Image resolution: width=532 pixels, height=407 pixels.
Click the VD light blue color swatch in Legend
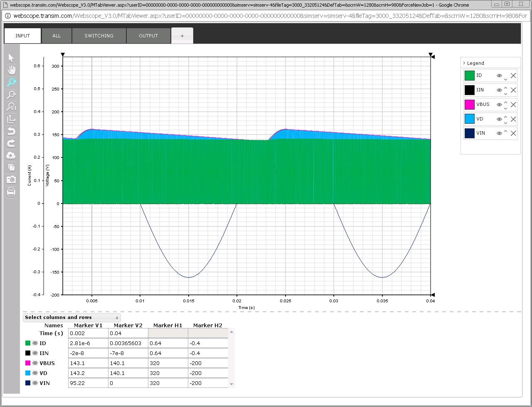(x=469, y=119)
